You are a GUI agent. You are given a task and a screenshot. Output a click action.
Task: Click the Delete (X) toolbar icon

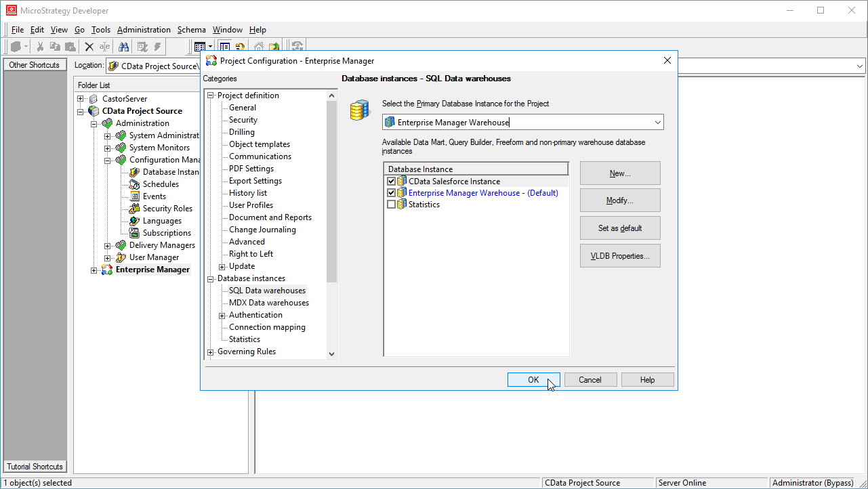(89, 46)
